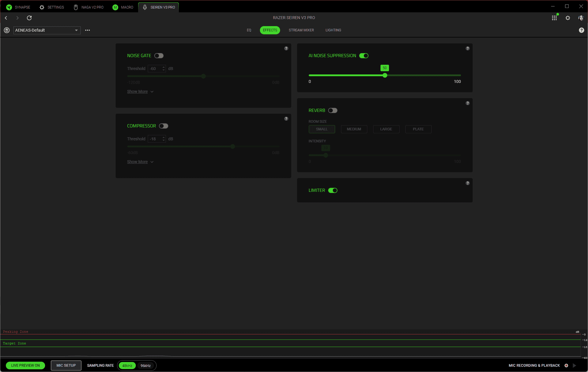Image resolution: width=588 pixels, height=372 pixels.
Task: Disable the AI Noise Suppression toggle
Action: tap(364, 56)
